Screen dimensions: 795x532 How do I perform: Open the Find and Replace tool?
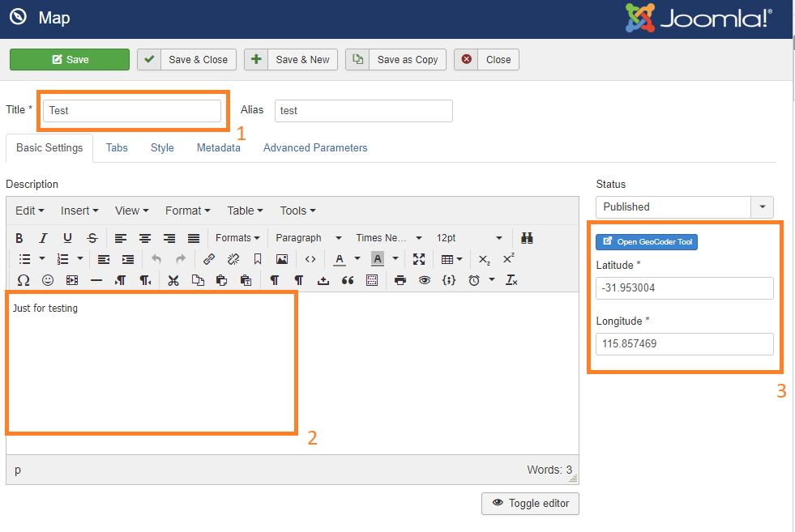[x=527, y=237]
